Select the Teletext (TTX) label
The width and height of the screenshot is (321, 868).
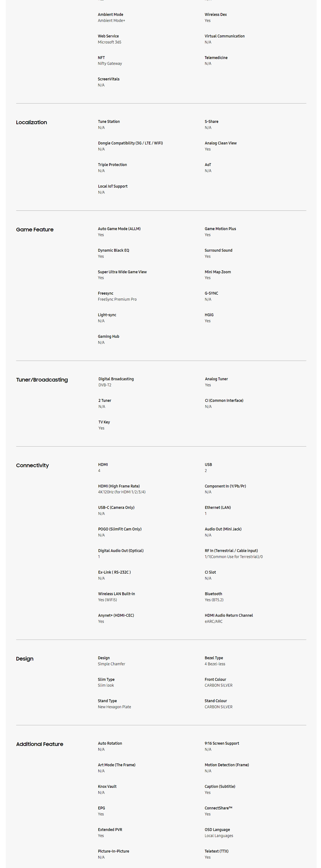coord(216,851)
